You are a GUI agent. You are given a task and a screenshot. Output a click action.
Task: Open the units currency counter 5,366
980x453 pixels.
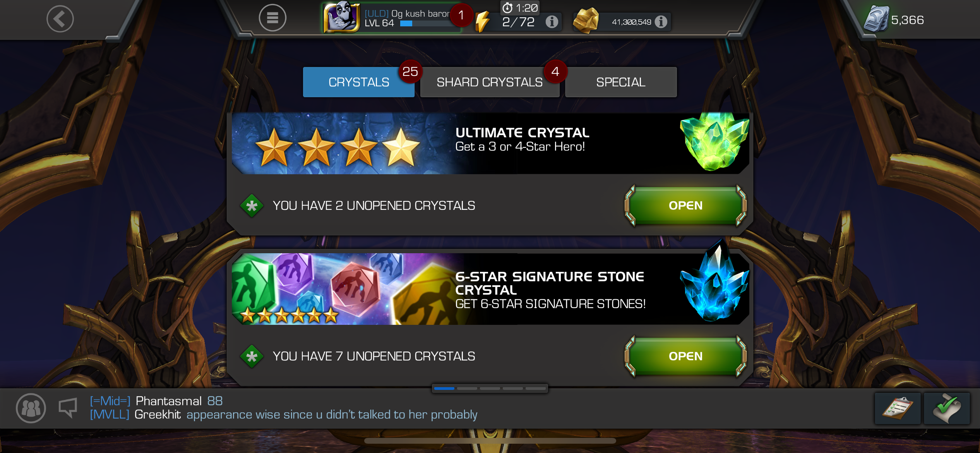click(894, 19)
